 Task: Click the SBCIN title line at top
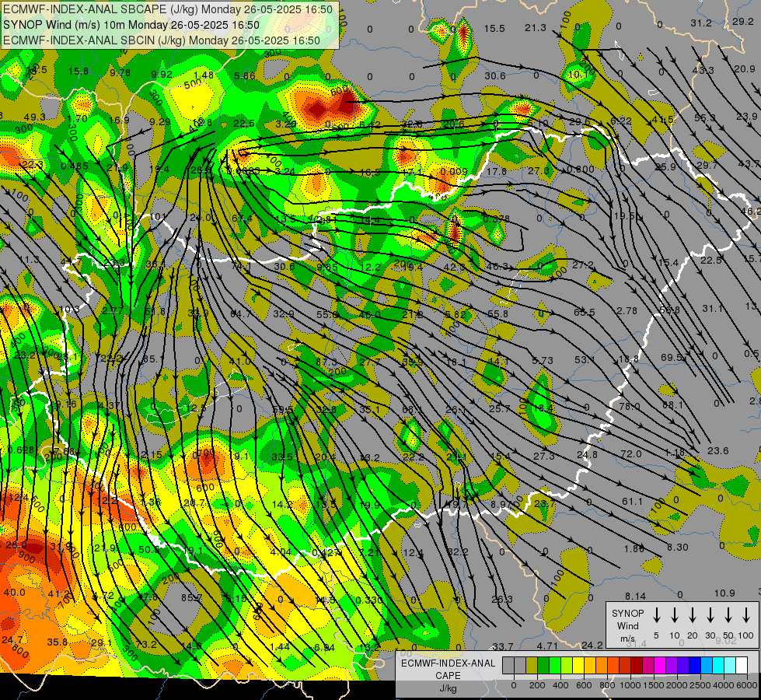tap(162, 40)
